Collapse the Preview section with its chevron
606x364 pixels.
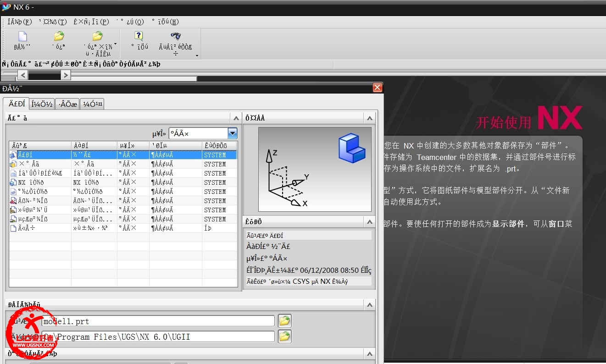pos(370,118)
